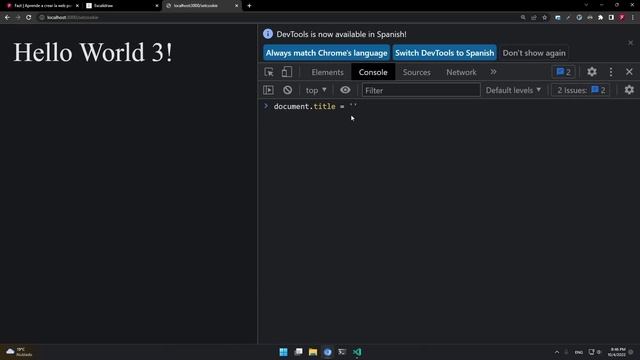
Task: Open the Console settings gear
Action: (x=629, y=90)
